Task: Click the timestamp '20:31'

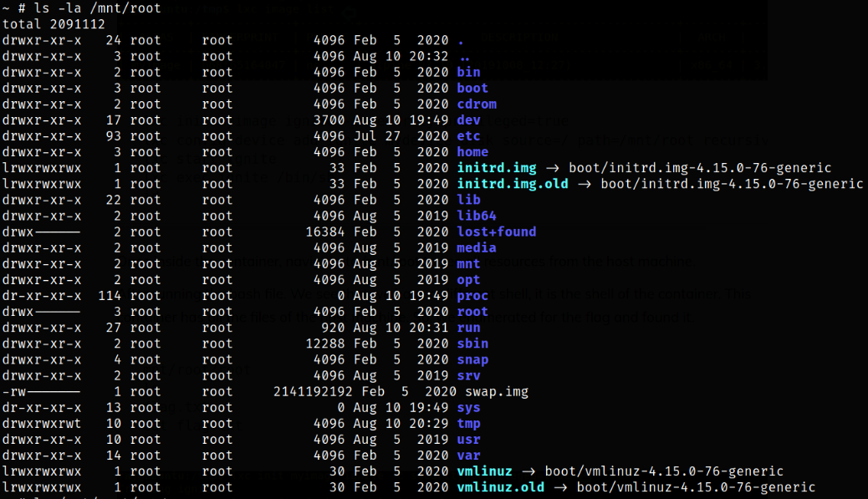Action: [428, 328]
